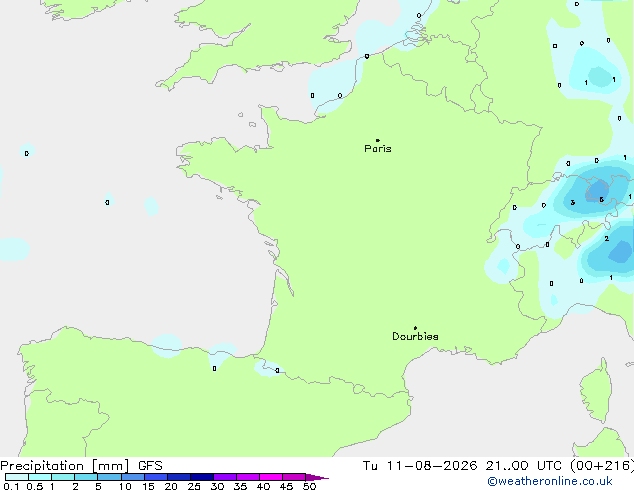Viewport: 634px width, 490px height.
Task: Select the Paris city label
Action: click(378, 148)
